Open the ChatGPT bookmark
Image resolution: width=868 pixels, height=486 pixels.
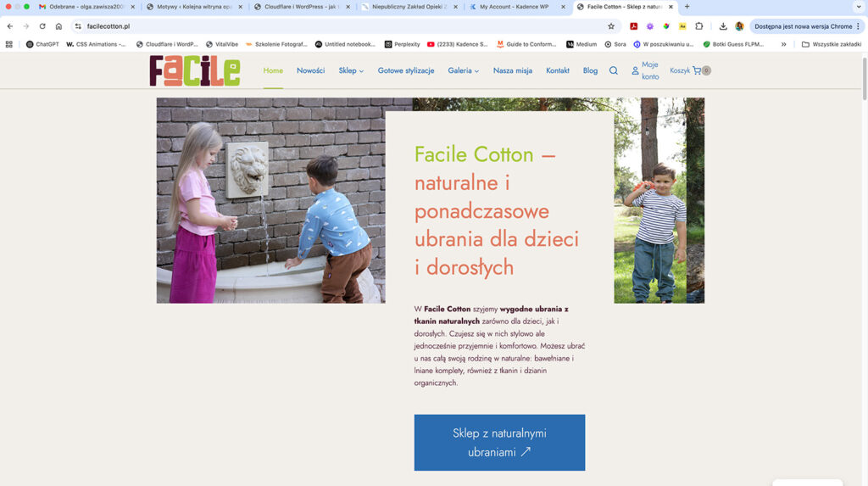point(42,44)
